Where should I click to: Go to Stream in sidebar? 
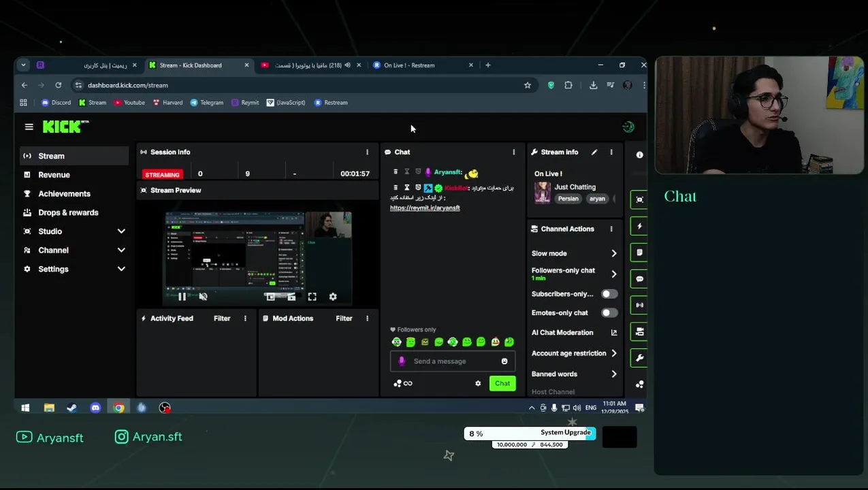[74, 156]
